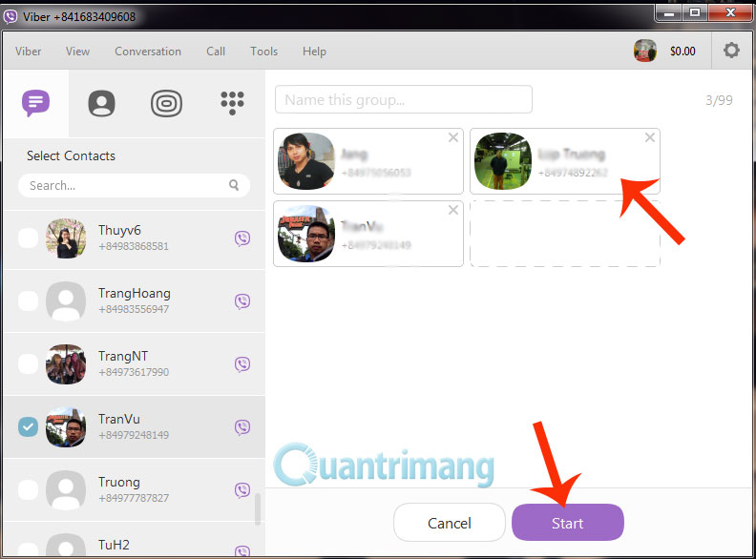
Task: Click phone number +84983868581
Action: (134, 246)
